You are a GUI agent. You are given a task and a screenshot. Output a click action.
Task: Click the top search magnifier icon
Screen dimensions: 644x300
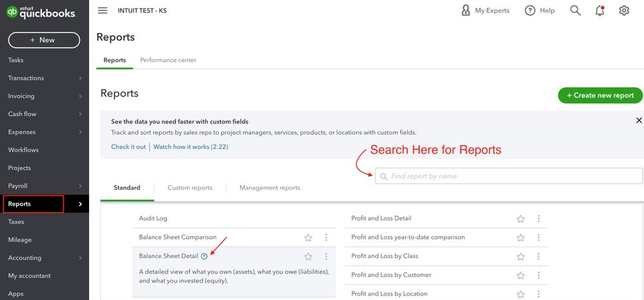point(576,11)
